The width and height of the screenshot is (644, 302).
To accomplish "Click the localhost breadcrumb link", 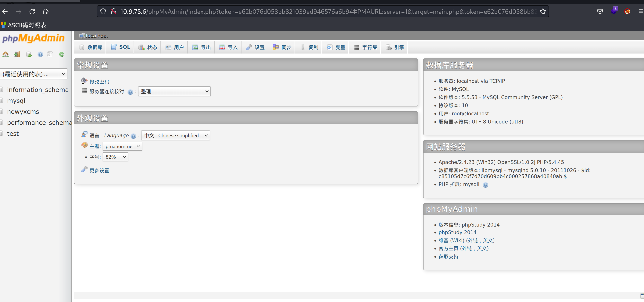I will point(97,36).
